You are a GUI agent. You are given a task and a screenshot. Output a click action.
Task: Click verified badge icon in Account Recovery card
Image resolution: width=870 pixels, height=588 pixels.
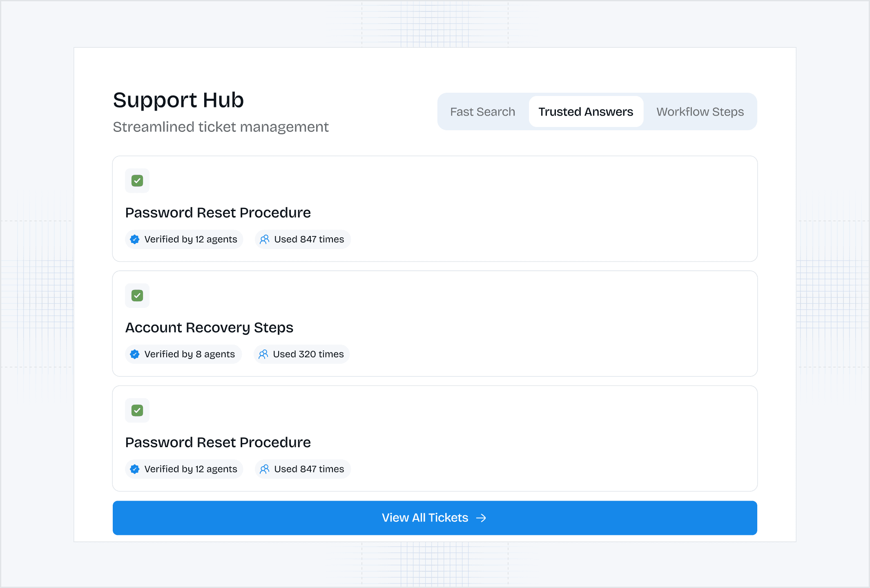coord(135,354)
